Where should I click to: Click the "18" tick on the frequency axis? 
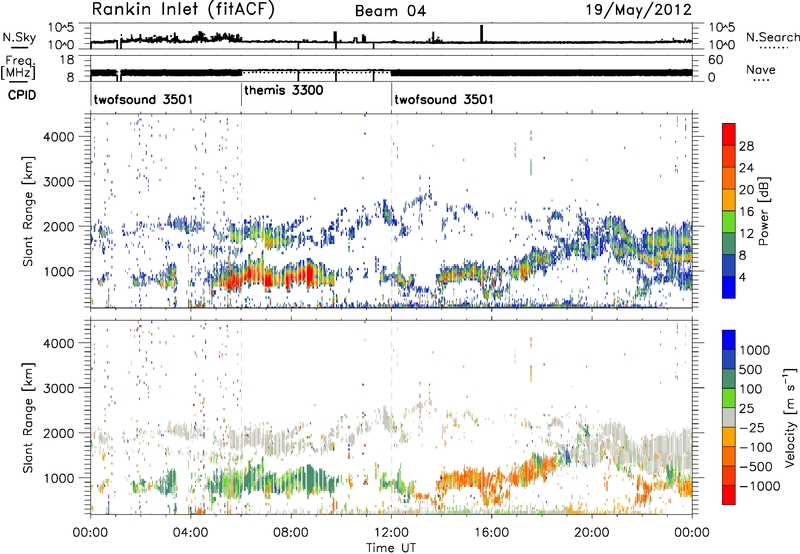coord(67,60)
